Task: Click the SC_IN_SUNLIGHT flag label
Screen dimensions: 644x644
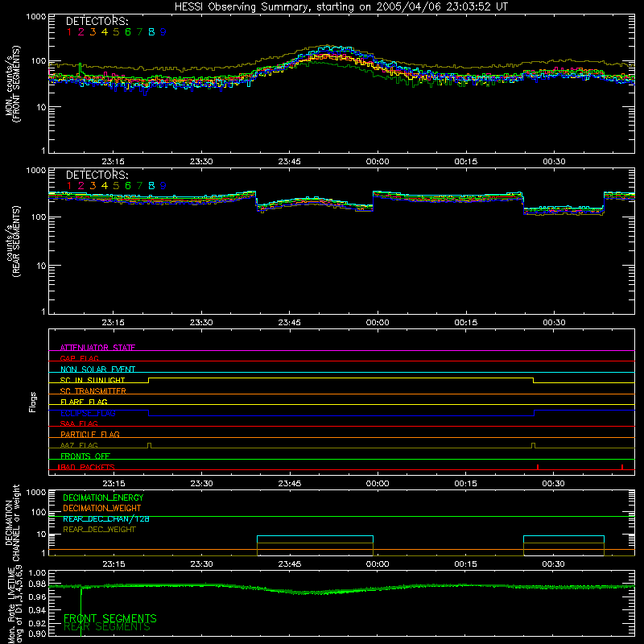Action: click(93, 380)
